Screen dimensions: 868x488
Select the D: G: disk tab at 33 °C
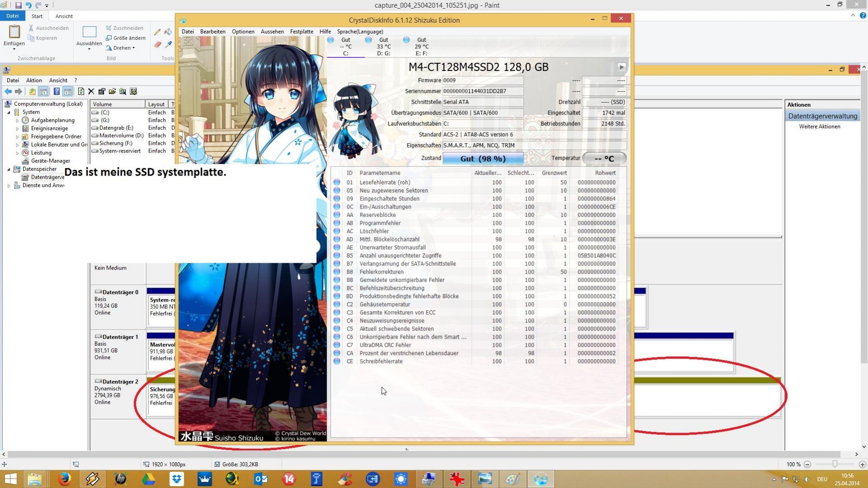(384, 47)
